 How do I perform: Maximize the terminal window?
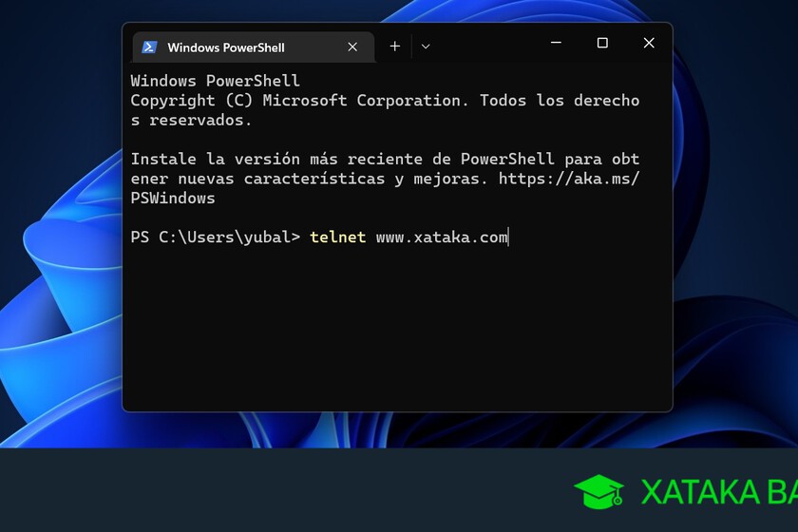(x=602, y=43)
